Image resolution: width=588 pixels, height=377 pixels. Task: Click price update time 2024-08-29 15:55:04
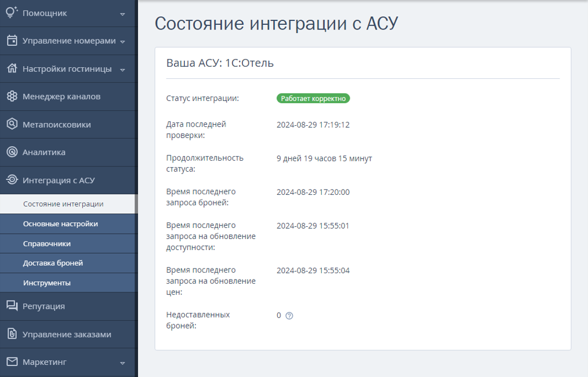(313, 270)
